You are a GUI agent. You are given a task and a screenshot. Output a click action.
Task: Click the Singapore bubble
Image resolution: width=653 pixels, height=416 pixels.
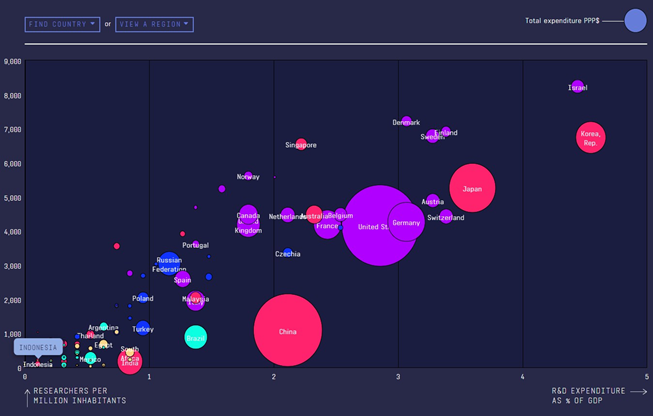[x=301, y=145]
